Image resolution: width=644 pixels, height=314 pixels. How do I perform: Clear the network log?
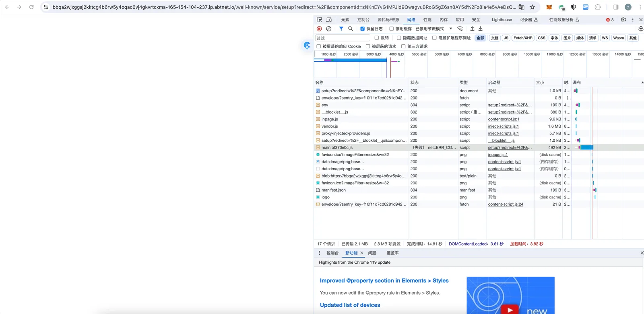(329, 29)
